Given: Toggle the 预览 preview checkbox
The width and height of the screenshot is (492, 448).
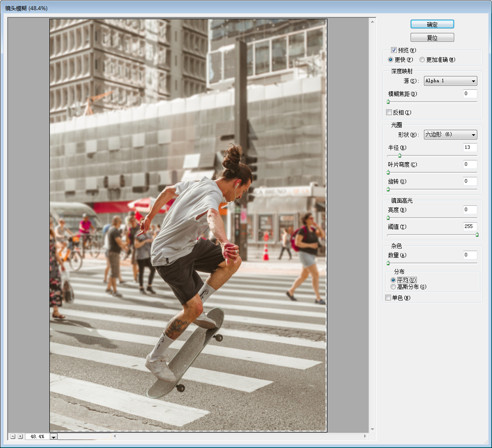Looking at the screenshot, I should (394, 50).
